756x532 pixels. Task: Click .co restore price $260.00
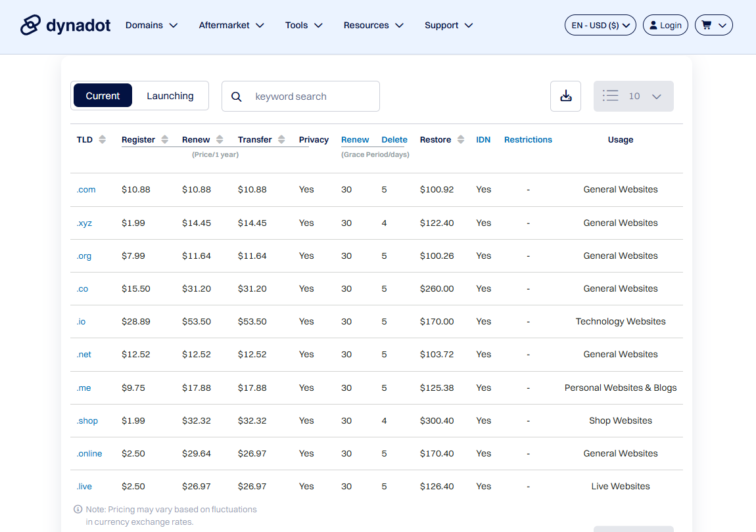pyautogui.click(x=437, y=288)
